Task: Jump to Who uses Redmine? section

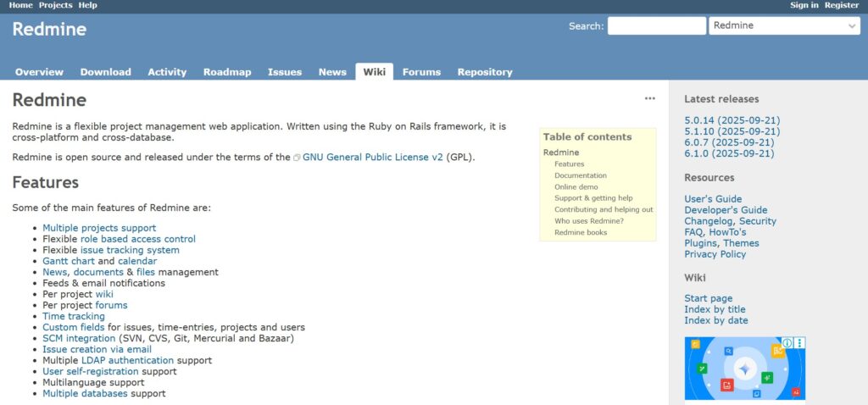Action: [589, 221]
